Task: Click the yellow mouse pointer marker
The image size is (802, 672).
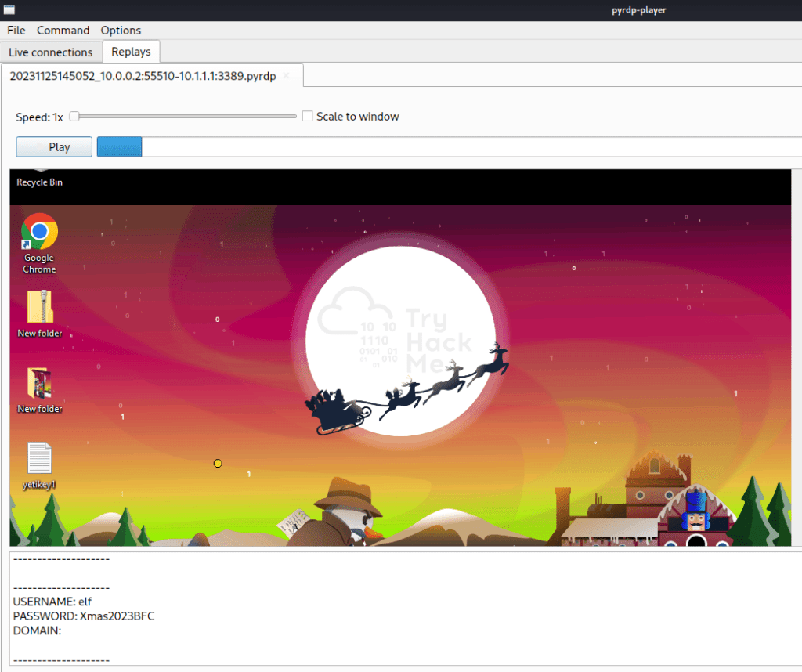Action: click(x=218, y=464)
